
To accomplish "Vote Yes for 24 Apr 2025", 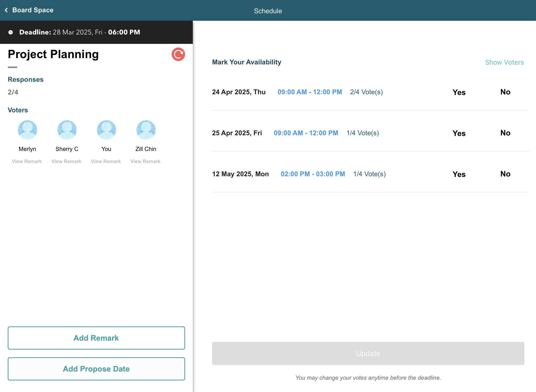I will coord(459,92).
